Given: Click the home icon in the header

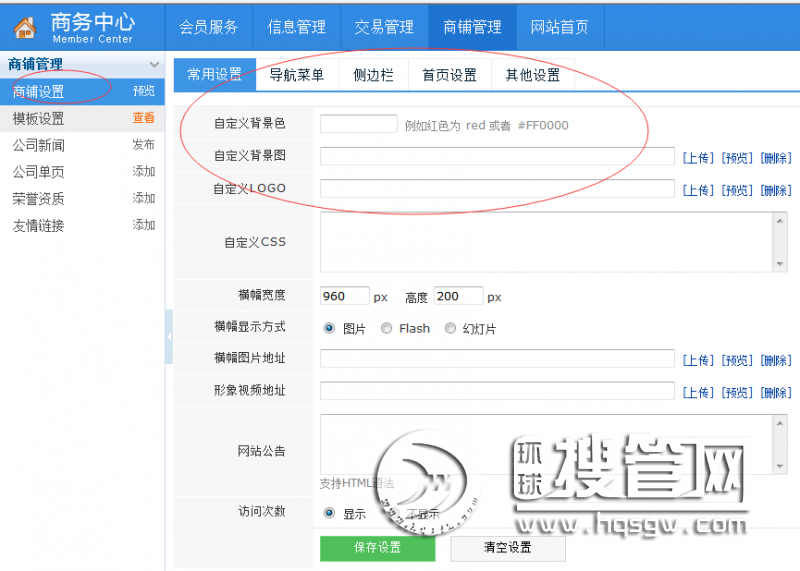Looking at the screenshot, I should point(24,27).
